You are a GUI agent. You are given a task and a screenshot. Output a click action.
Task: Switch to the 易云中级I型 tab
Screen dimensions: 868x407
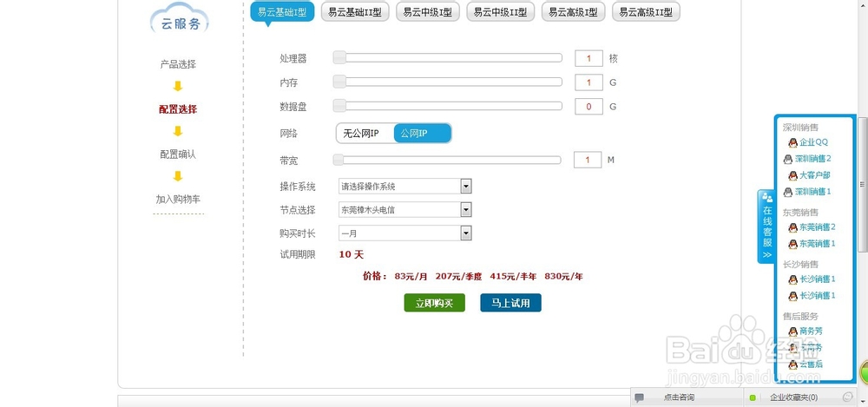428,11
